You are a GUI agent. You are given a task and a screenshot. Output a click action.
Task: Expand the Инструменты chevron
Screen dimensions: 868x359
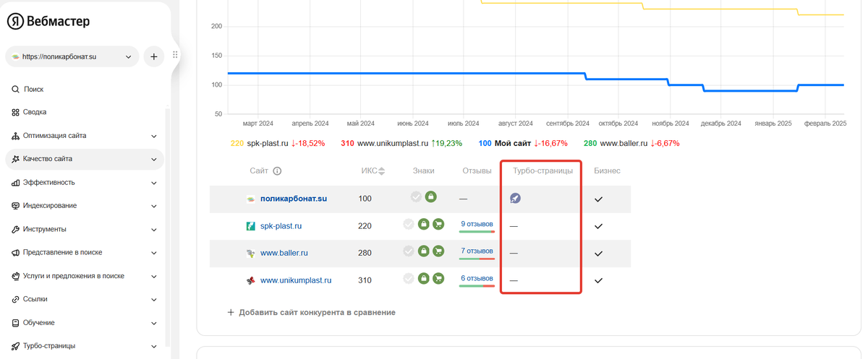click(154, 229)
